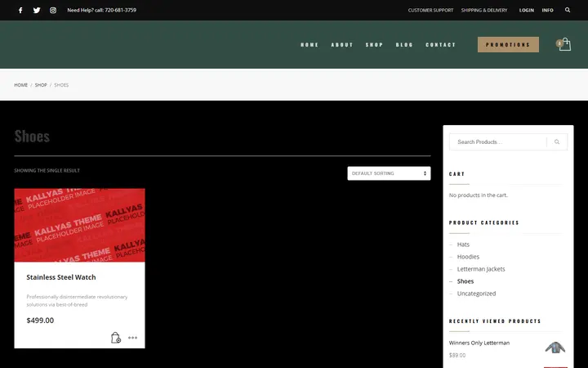Select the Uncategorized product category
The height and width of the screenshot is (368, 588).
click(476, 294)
